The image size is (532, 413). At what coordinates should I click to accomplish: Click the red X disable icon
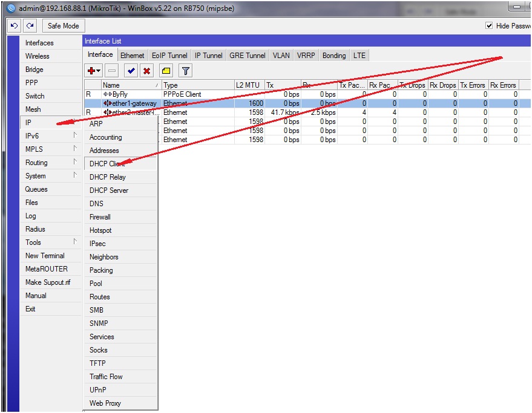pyautogui.click(x=146, y=71)
